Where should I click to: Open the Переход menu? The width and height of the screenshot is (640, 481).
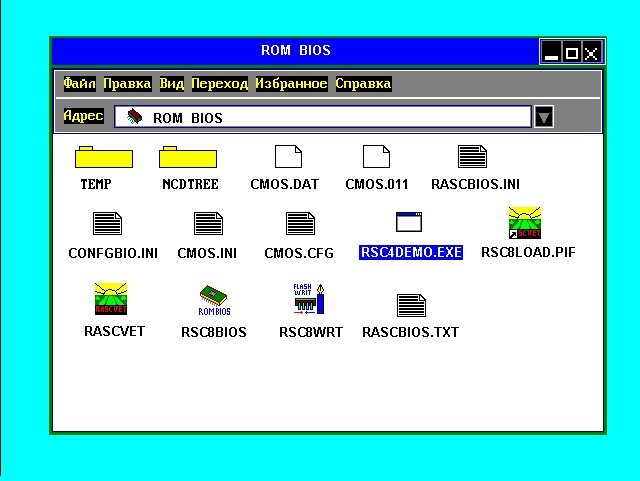(x=220, y=84)
